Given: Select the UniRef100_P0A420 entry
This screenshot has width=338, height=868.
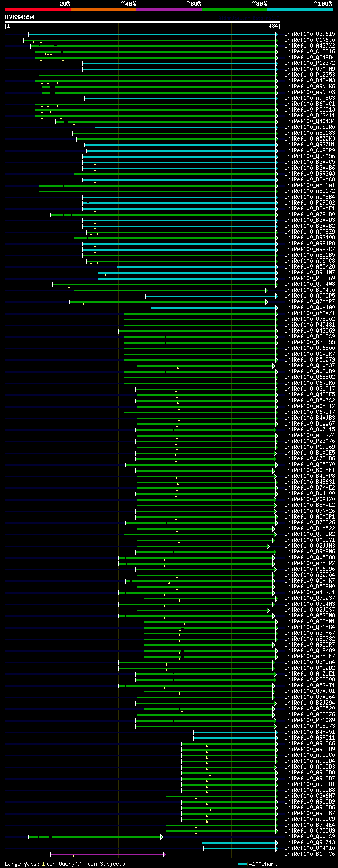Looking at the screenshot, I should click(x=309, y=499).
